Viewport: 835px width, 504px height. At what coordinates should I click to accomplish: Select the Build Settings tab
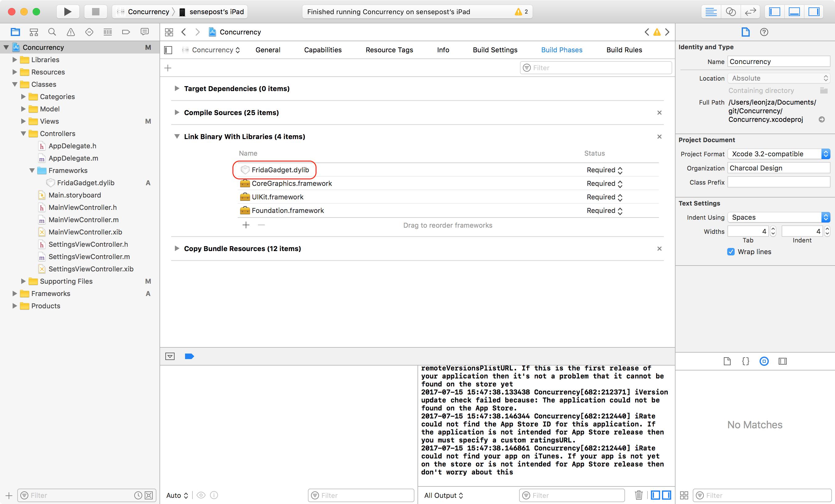click(x=494, y=50)
